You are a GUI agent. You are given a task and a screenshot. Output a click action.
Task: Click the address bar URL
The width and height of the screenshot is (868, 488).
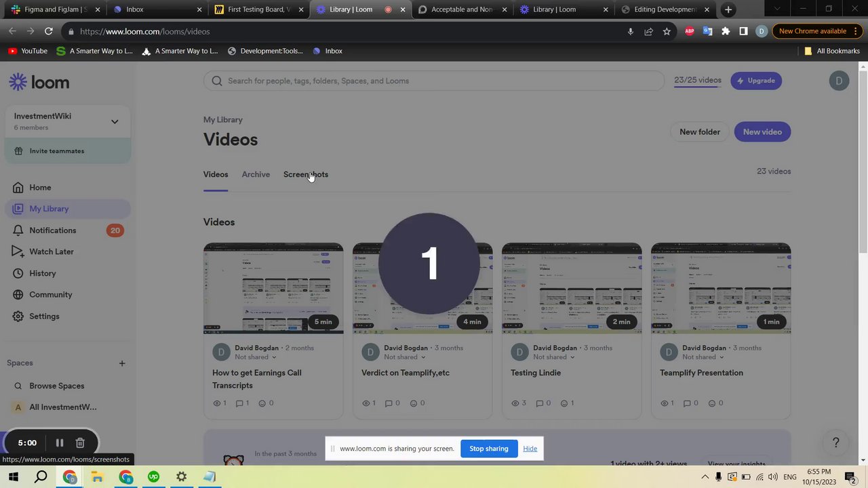[144, 32]
